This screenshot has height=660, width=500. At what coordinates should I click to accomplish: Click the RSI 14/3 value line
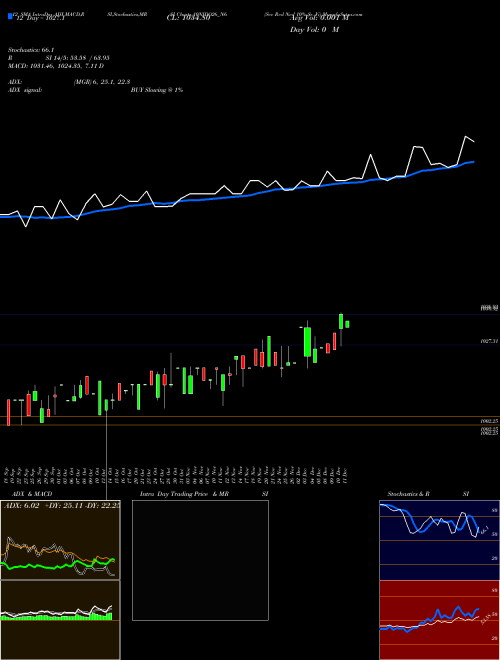[59, 58]
